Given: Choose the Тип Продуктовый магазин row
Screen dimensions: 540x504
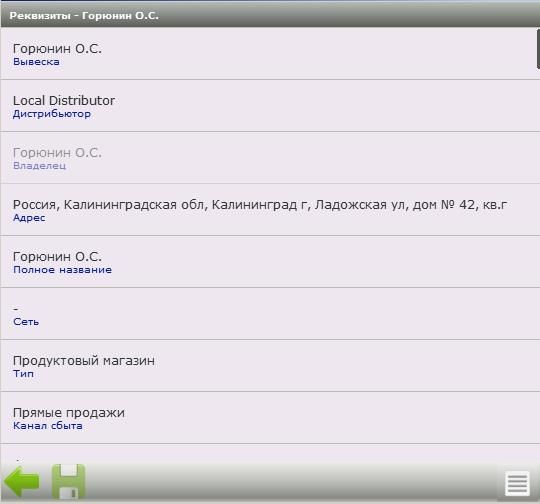Looking at the screenshot, I should (270, 366).
